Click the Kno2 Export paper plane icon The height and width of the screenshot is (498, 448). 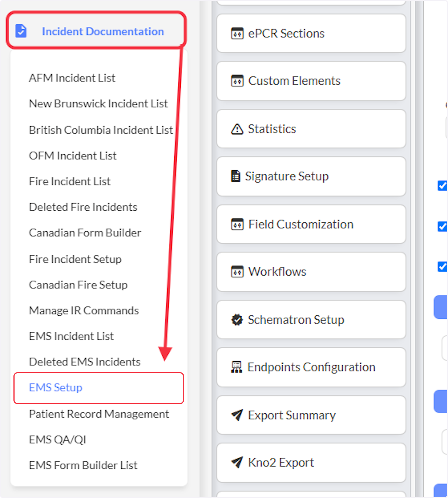(237, 463)
